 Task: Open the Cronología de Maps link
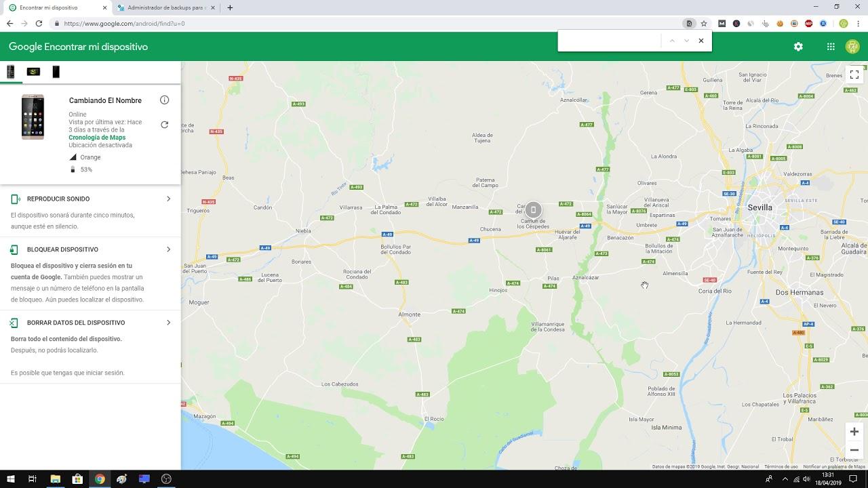coord(97,137)
